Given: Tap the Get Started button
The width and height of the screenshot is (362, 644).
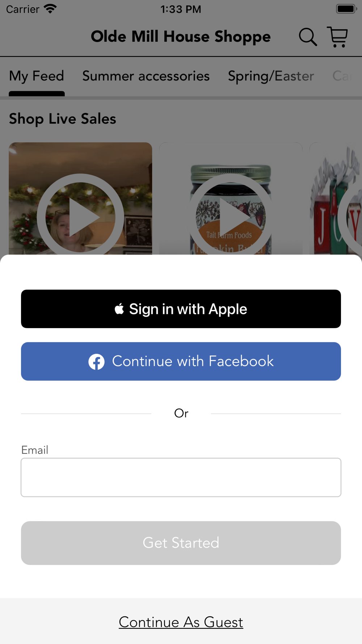Looking at the screenshot, I should coord(181,543).
